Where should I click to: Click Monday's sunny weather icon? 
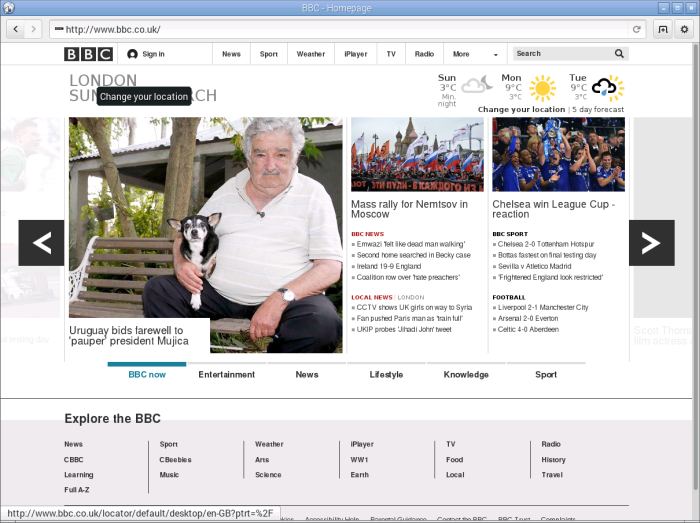point(542,88)
